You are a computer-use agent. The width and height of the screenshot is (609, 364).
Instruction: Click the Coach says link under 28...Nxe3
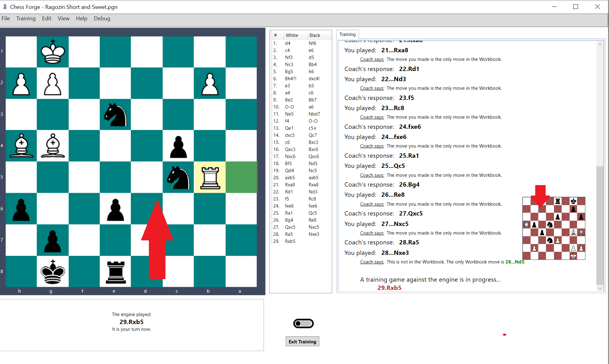[x=372, y=262]
